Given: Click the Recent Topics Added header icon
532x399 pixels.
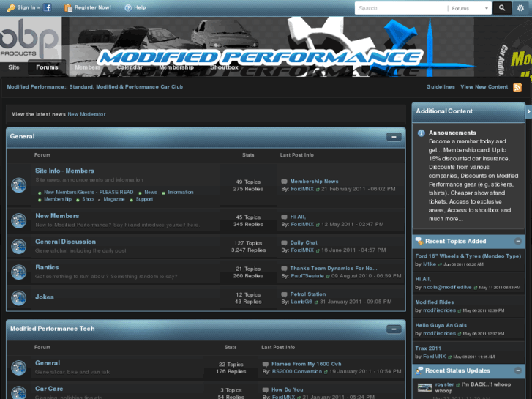Looking at the screenshot, I should [419, 241].
